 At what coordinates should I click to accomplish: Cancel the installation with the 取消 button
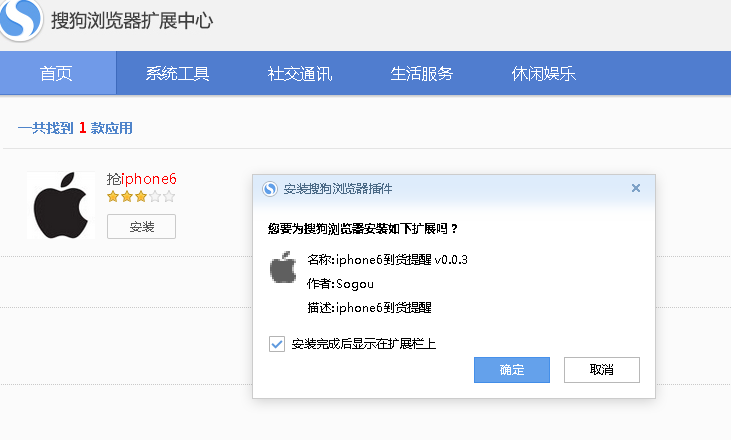[602, 370]
